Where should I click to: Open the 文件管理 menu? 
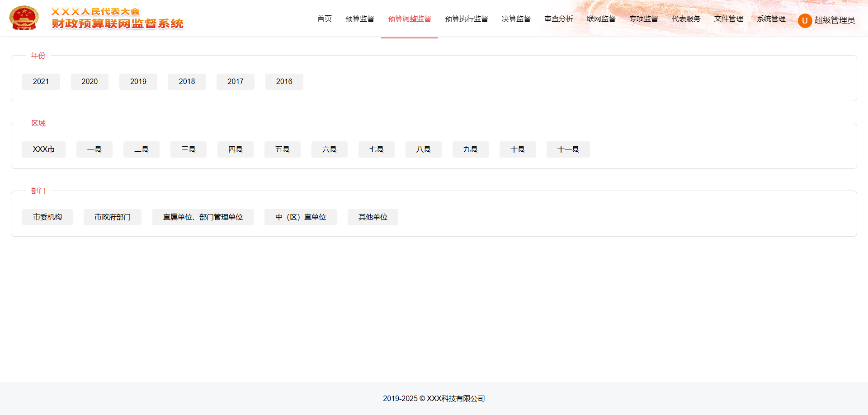729,19
